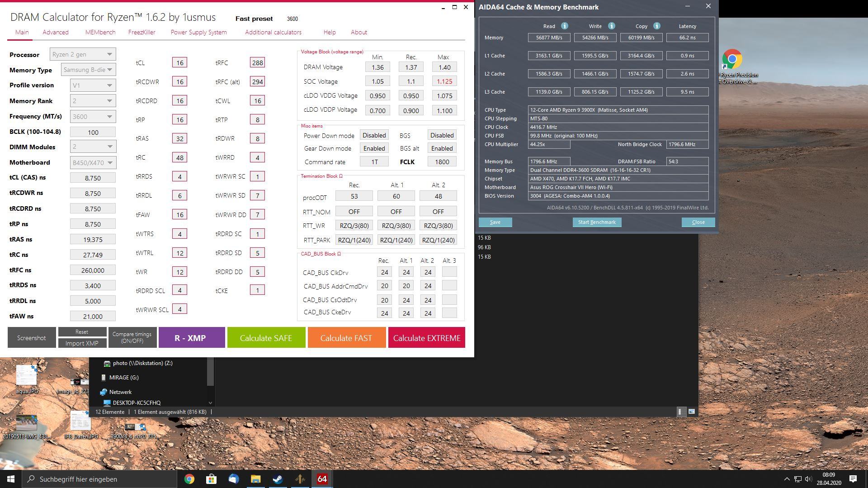868x488 pixels.
Task: Select Netzwerk in Explorer tree
Action: point(120,392)
